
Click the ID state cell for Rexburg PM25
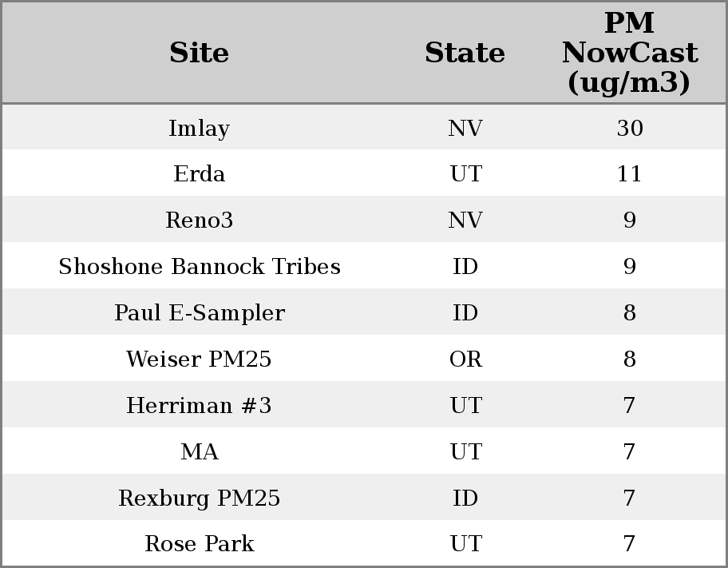(x=465, y=498)
